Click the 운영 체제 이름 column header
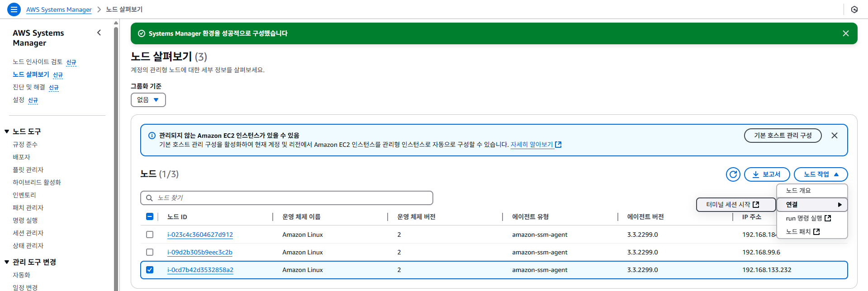868x291 pixels. (301, 217)
